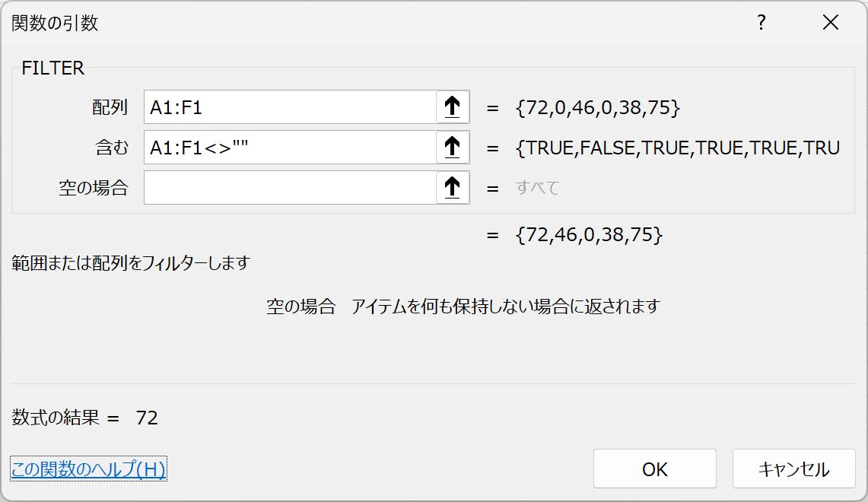Open the この関数のヘルプ(H) link

pyautogui.click(x=88, y=469)
